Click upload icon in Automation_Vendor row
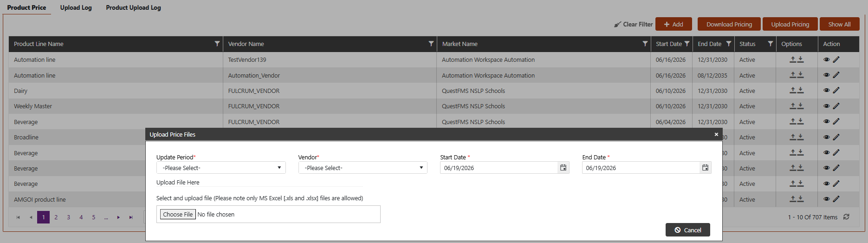This screenshot has height=243, width=868. [793, 75]
